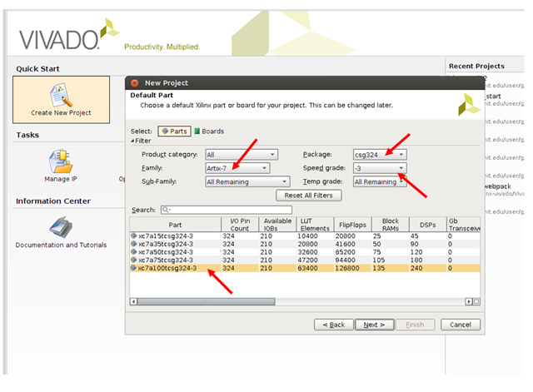Open Documentation and Tutorials icon
Image resolution: width=533 pixels, height=392 pixels.
click(x=61, y=225)
